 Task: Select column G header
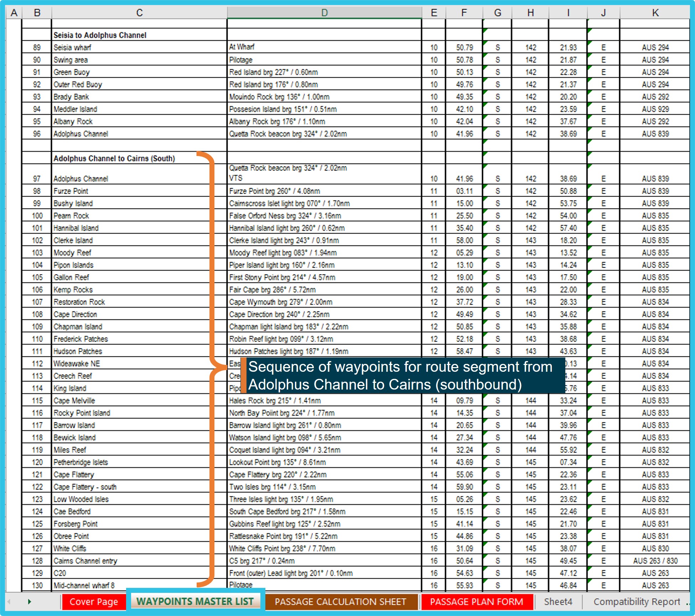tap(498, 13)
